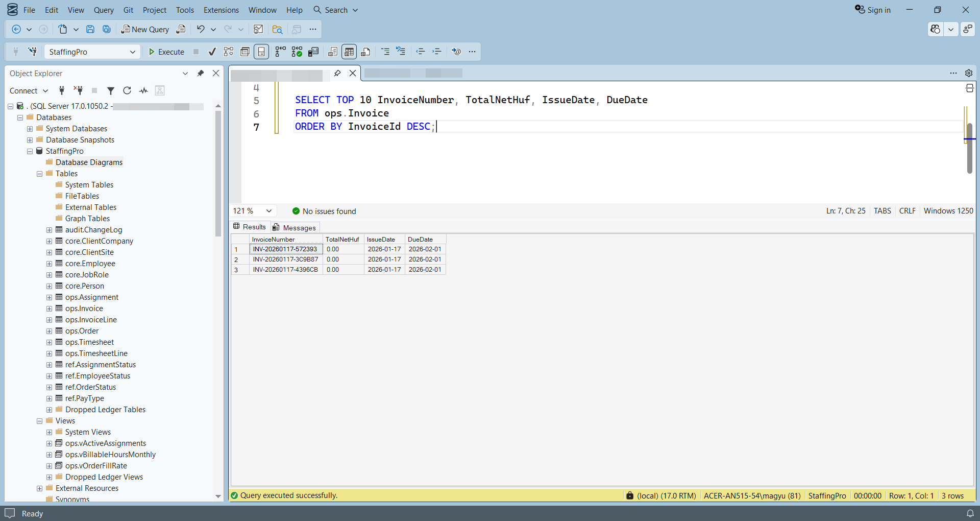This screenshot has width=980, height=521.
Task: Open the Activity Monitor toolbar icon
Action: click(x=258, y=30)
